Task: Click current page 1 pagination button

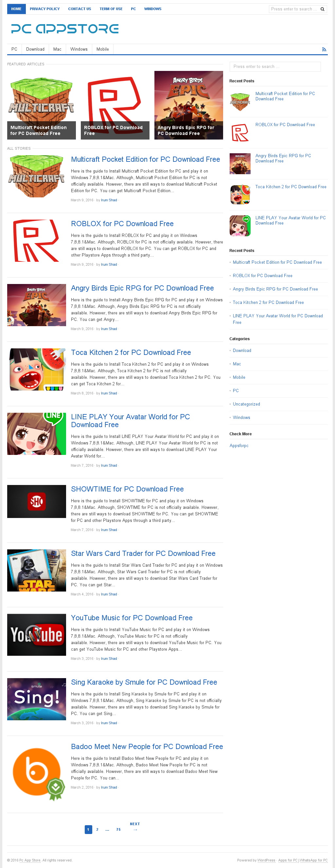Action: tap(88, 829)
